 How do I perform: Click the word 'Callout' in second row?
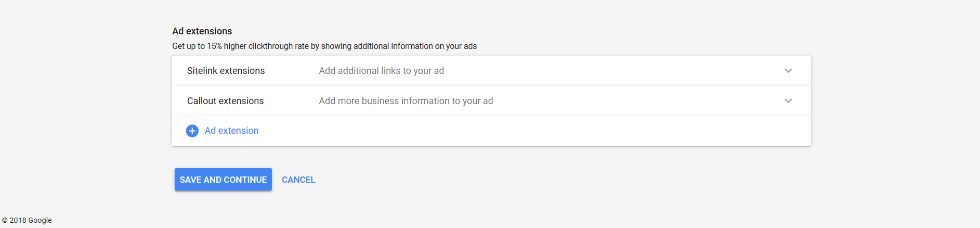point(201,101)
